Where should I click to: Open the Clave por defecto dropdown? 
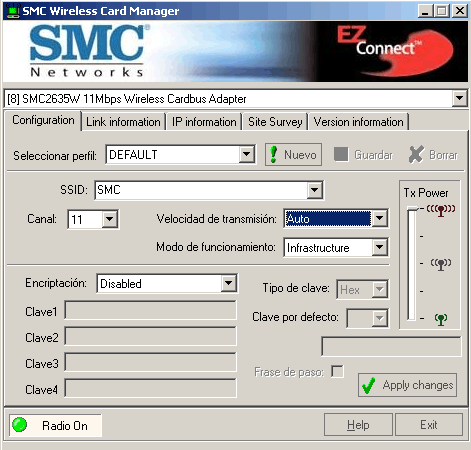click(379, 318)
